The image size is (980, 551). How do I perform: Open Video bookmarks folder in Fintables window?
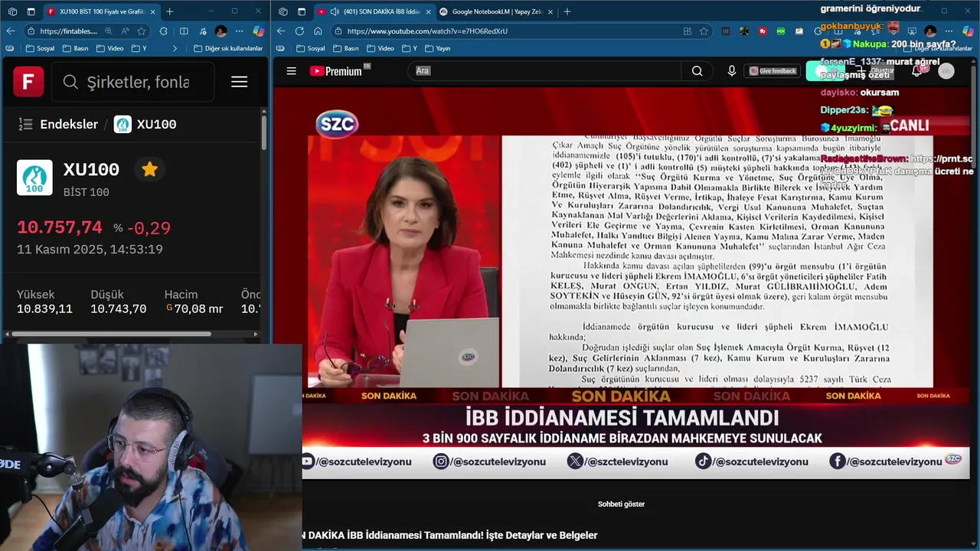pos(109,48)
